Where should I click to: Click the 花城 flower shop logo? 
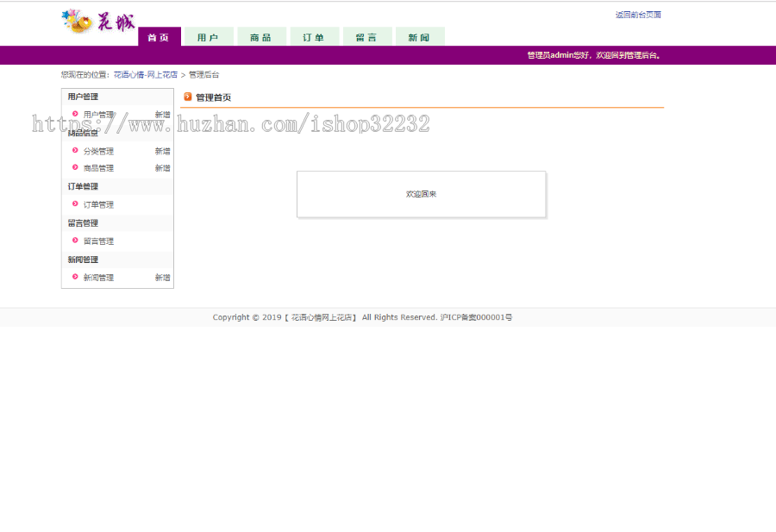pos(98,22)
